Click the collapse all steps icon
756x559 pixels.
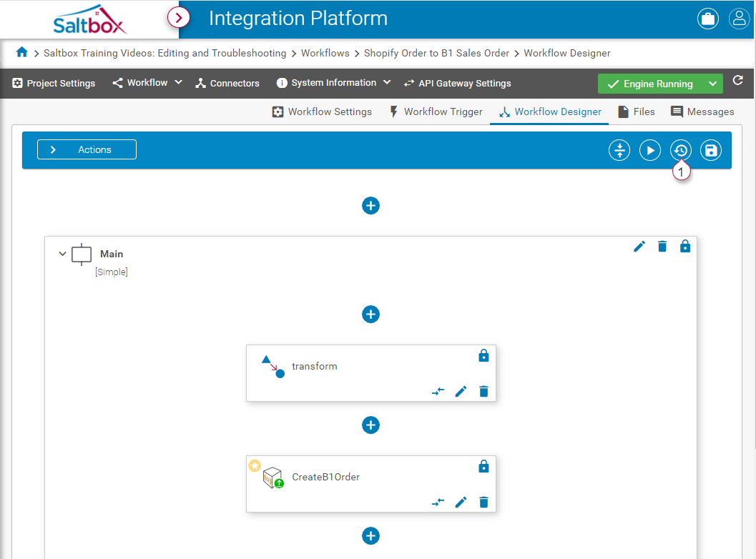(x=619, y=150)
